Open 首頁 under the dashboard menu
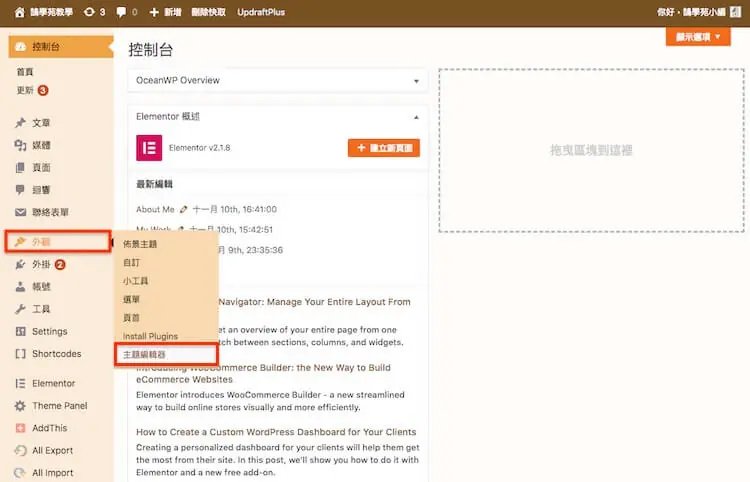 (25, 72)
